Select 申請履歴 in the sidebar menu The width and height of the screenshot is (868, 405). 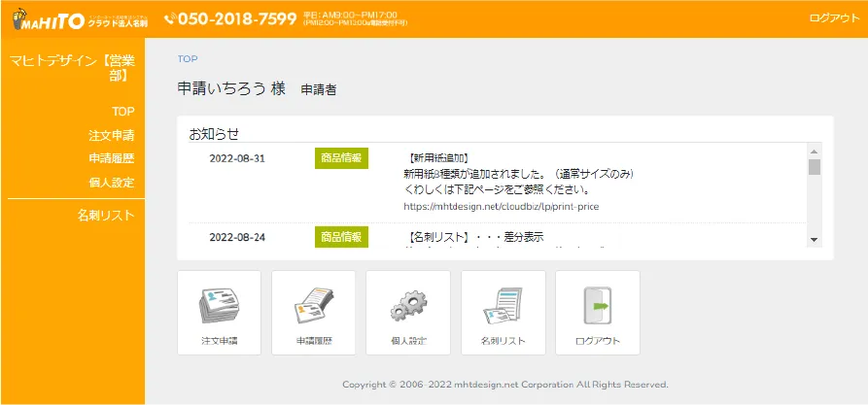[x=112, y=158]
